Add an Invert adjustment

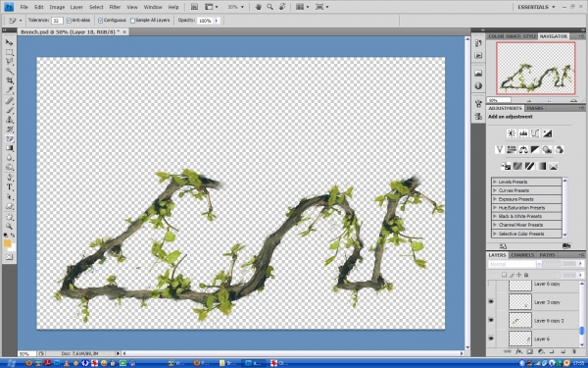(x=506, y=166)
